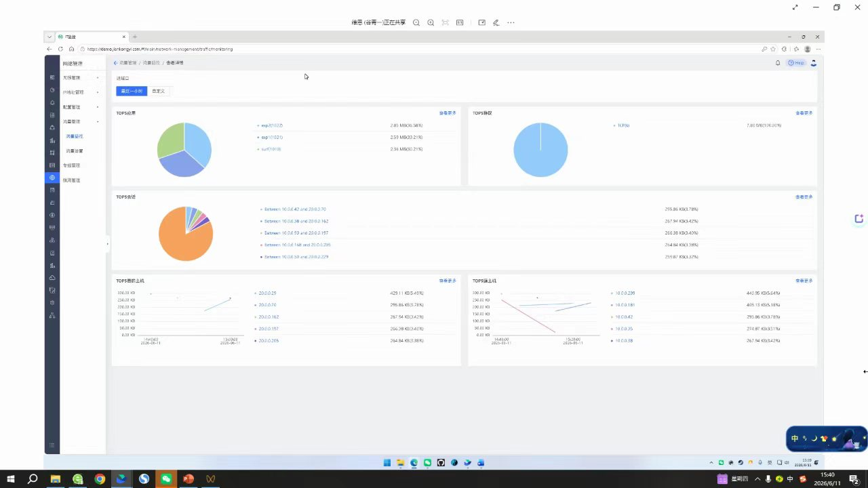868x488 pixels.
Task: Click the menu collapse icon at sidebar bottom
Action: click(x=52, y=445)
